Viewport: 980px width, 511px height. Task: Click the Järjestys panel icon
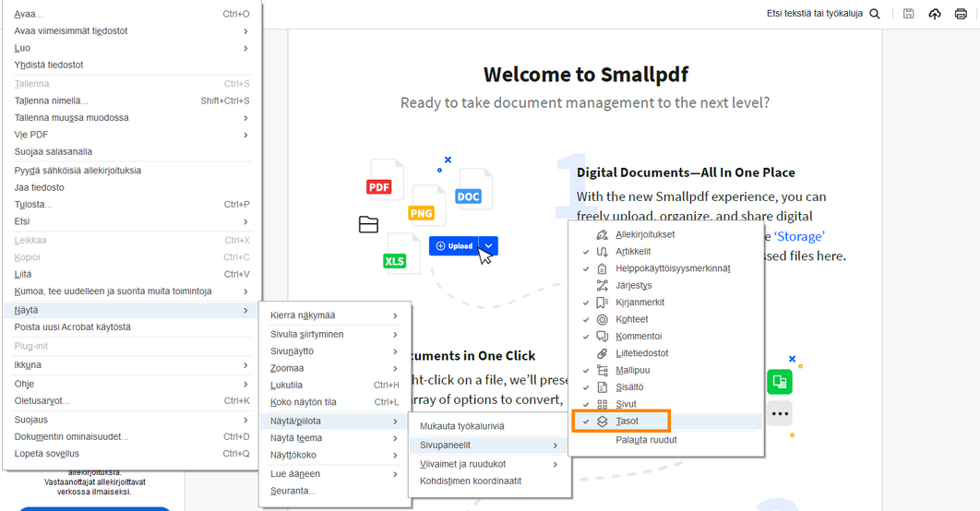tap(603, 286)
